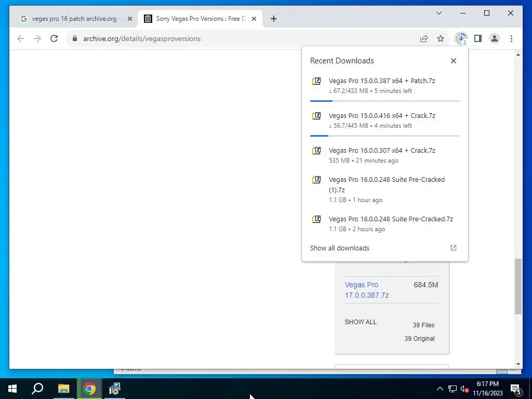Click SHOW ALL in the download options

361,322
